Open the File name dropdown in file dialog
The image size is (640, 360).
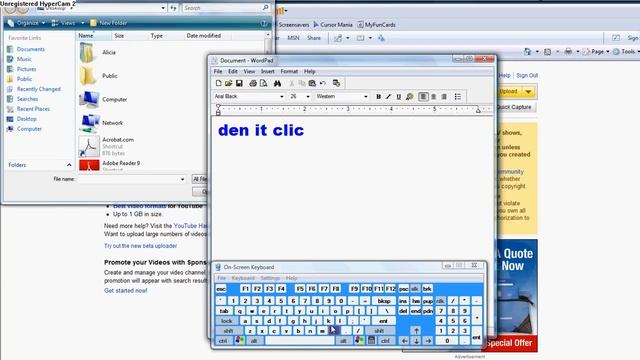click(182, 179)
